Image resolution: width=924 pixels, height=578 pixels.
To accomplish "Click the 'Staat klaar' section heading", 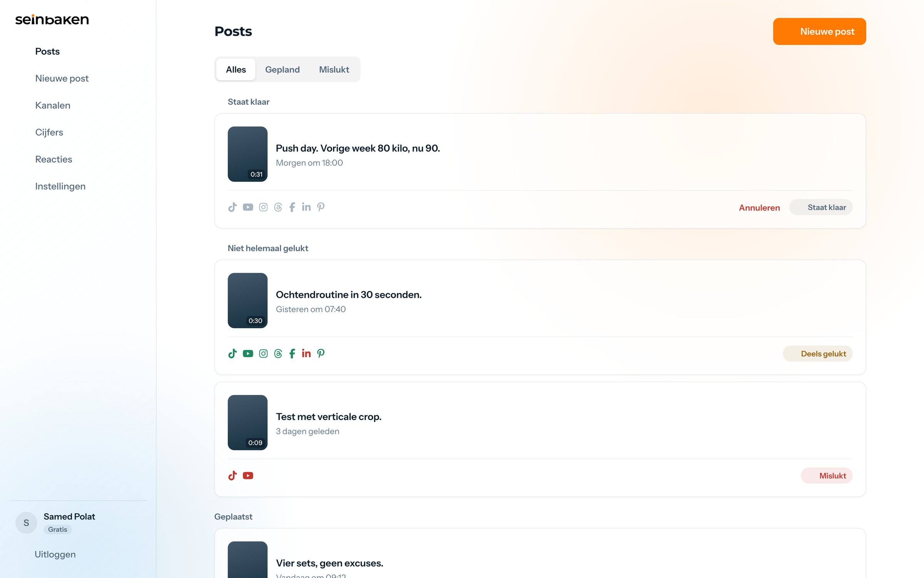I will click(x=248, y=102).
